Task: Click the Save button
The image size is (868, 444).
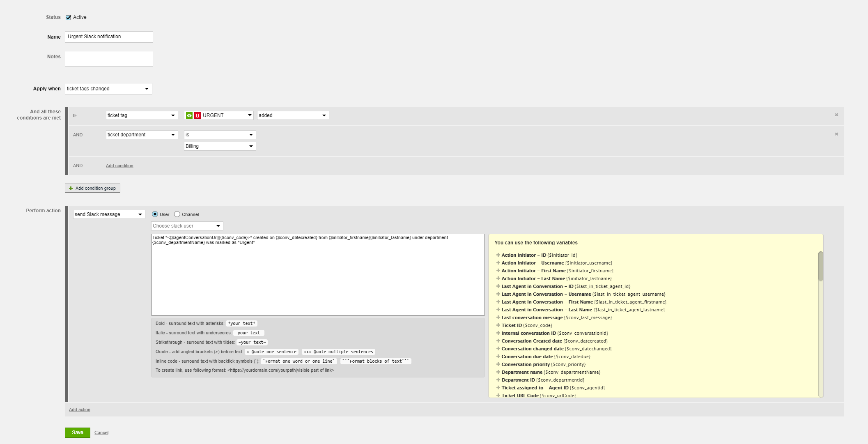Action: coord(78,432)
